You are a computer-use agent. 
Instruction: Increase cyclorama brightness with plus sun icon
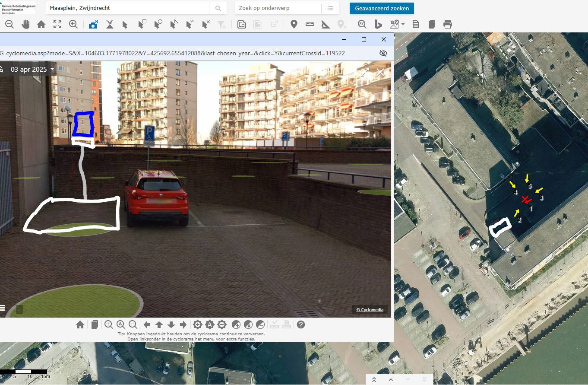(x=198, y=325)
